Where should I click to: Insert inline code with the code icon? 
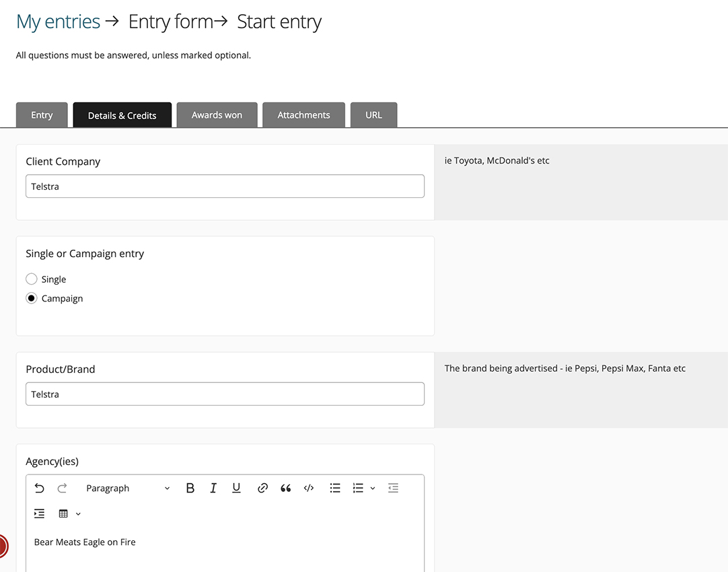tap(309, 489)
